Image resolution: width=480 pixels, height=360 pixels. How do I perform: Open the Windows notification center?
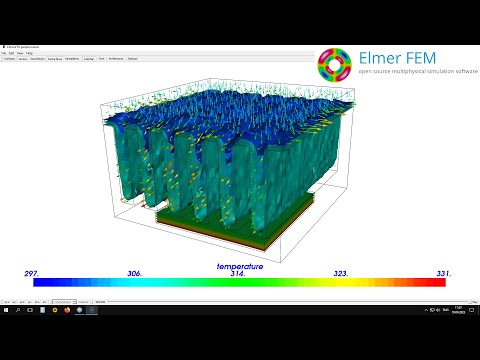pyautogui.click(x=471, y=310)
